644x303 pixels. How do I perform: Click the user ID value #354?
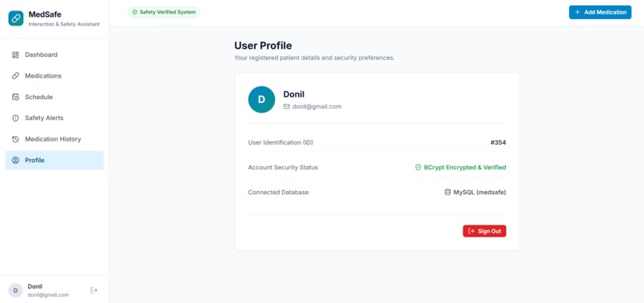[x=499, y=142]
